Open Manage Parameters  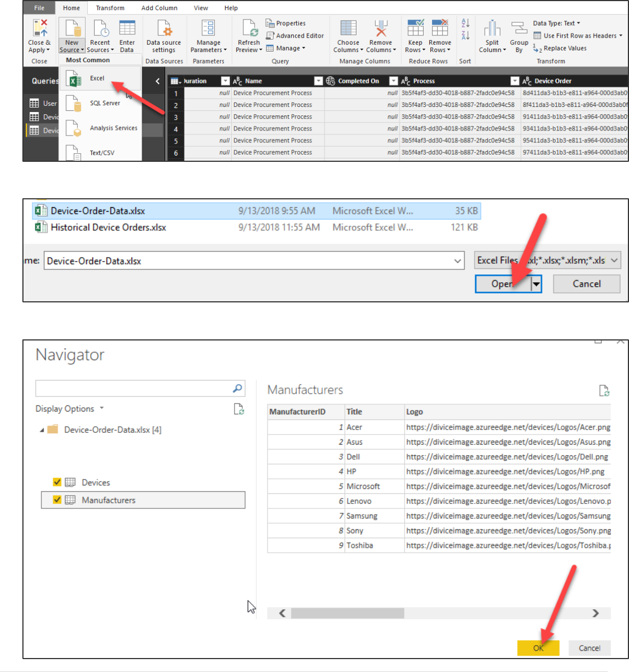208,36
